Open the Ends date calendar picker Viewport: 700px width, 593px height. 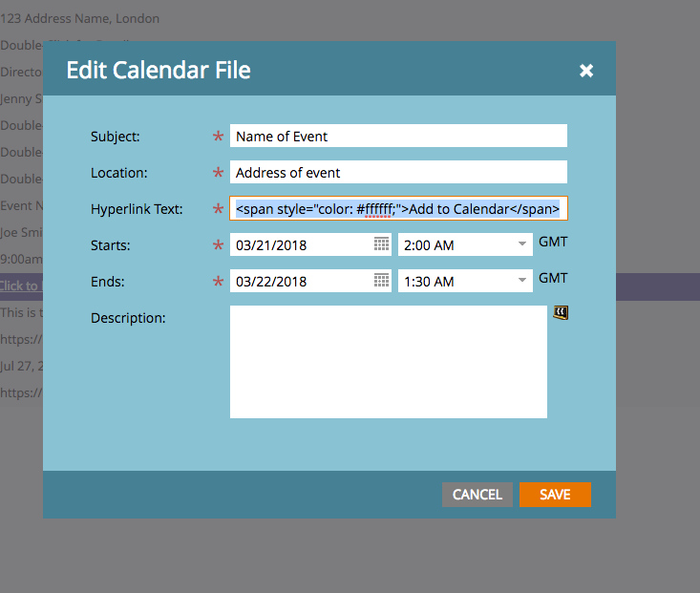(x=381, y=281)
